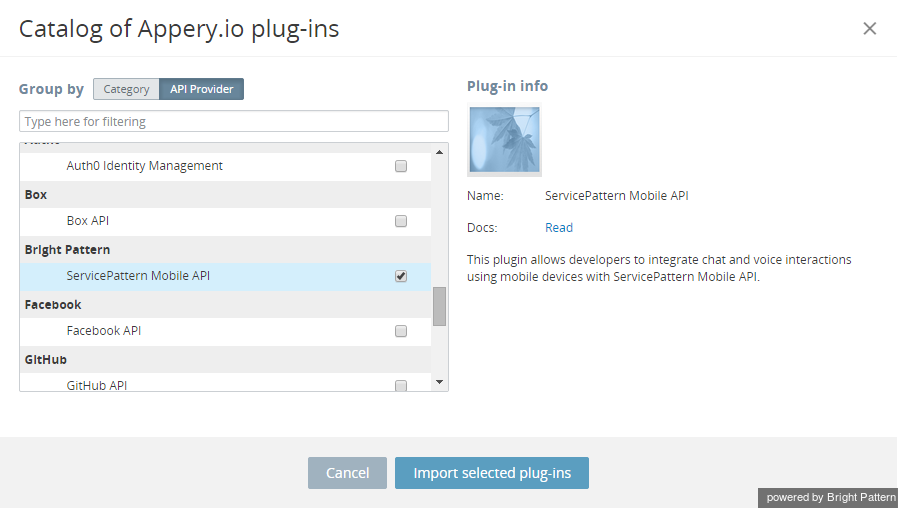This screenshot has width=898, height=508.
Task: Open the Read docs link
Action: [559, 227]
